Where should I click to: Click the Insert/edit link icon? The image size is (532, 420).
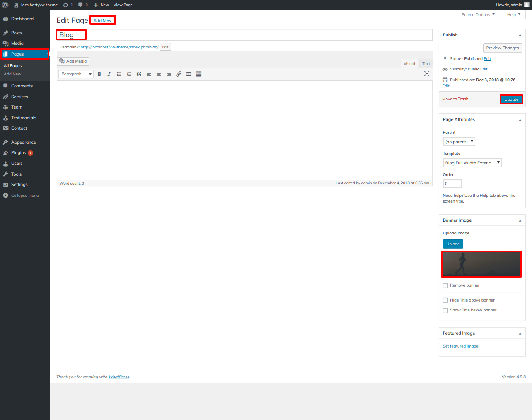(x=179, y=74)
